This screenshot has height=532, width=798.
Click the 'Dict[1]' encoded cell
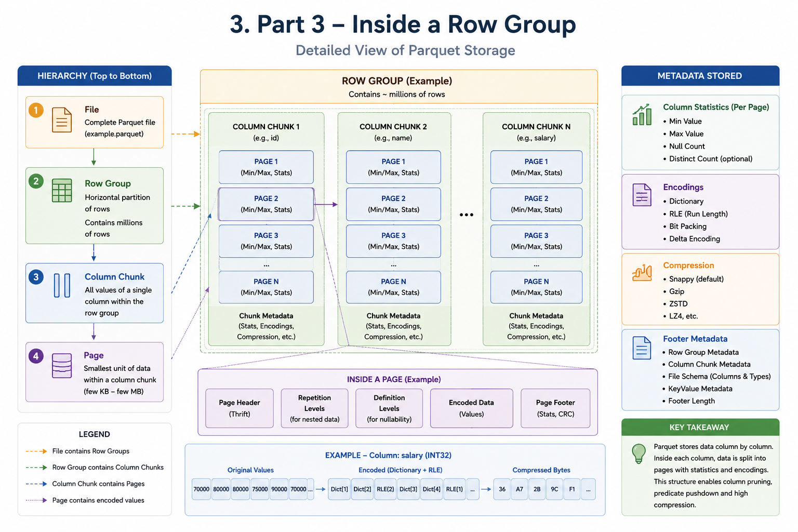pyautogui.click(x=339, y=489)
